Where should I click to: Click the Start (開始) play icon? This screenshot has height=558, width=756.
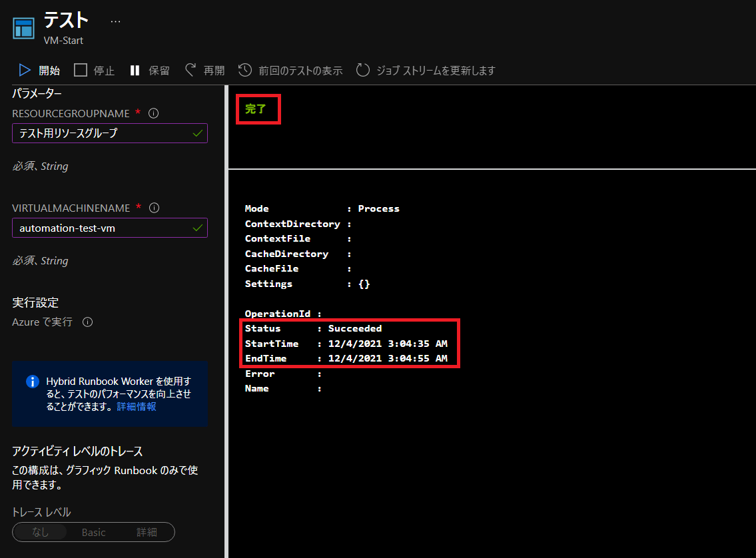click(x=25, y=71)
